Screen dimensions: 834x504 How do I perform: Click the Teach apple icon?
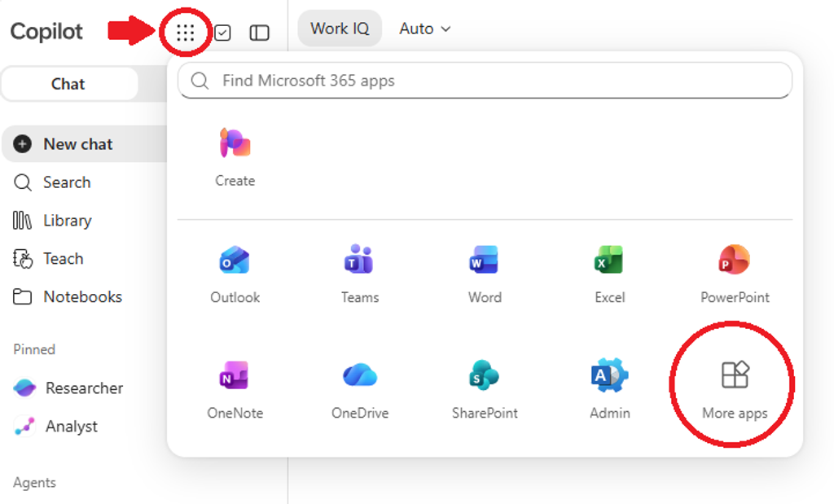[22, 259]
